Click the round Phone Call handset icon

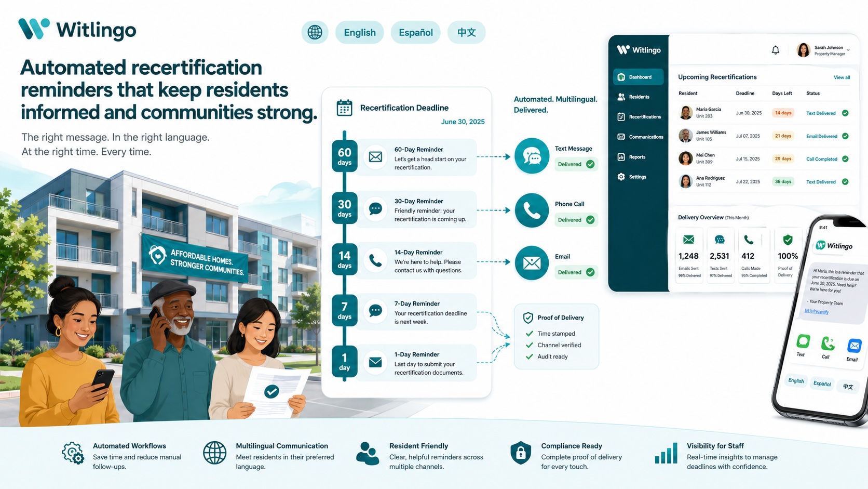click(532, 210)
